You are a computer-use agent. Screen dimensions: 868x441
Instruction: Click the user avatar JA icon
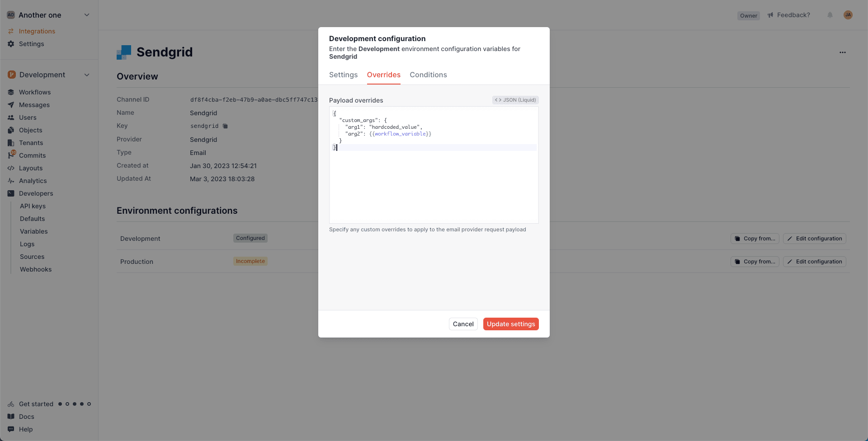tap(848, 15)
